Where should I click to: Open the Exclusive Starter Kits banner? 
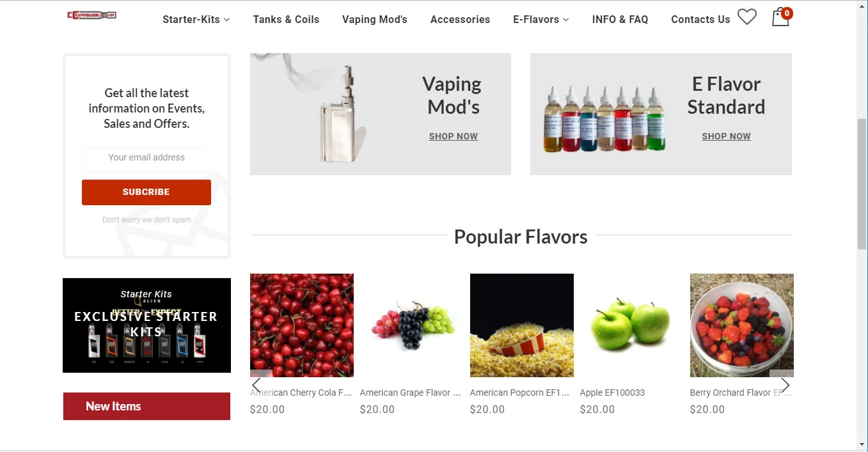tap(146, 325)
